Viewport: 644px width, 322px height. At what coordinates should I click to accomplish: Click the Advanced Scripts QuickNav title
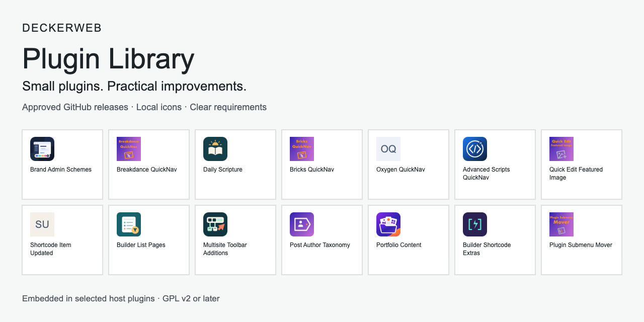pyautogui.click(x=487, y=174)
